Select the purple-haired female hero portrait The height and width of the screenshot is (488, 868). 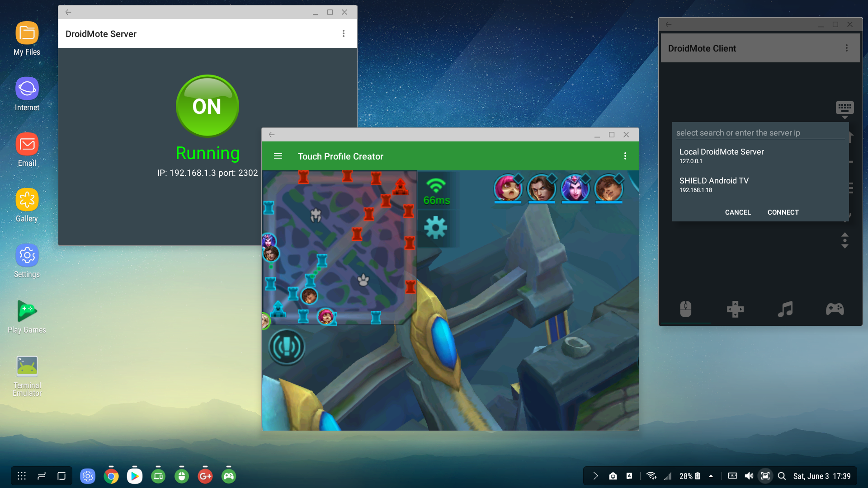pos(575,188)
